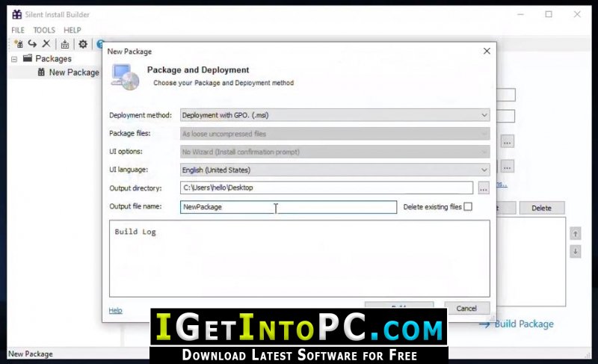
Task: Click the build package toolbar icon
Action: click(65, 44)
